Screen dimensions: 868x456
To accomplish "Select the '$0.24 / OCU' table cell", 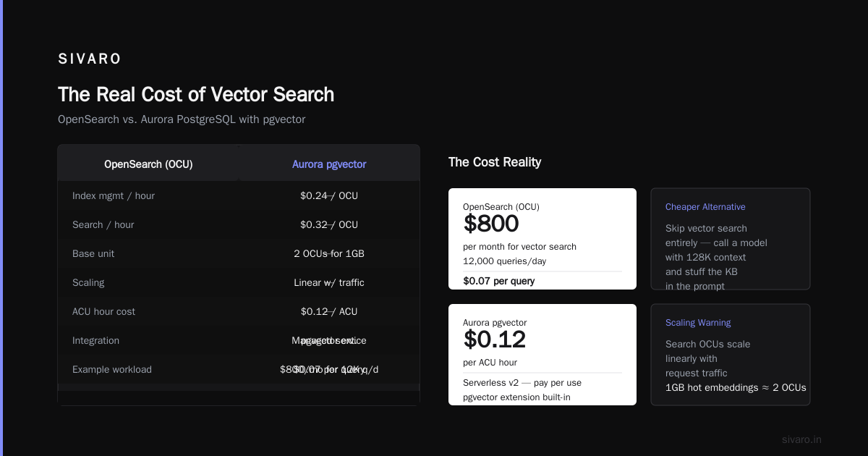I will coord(329,195).
